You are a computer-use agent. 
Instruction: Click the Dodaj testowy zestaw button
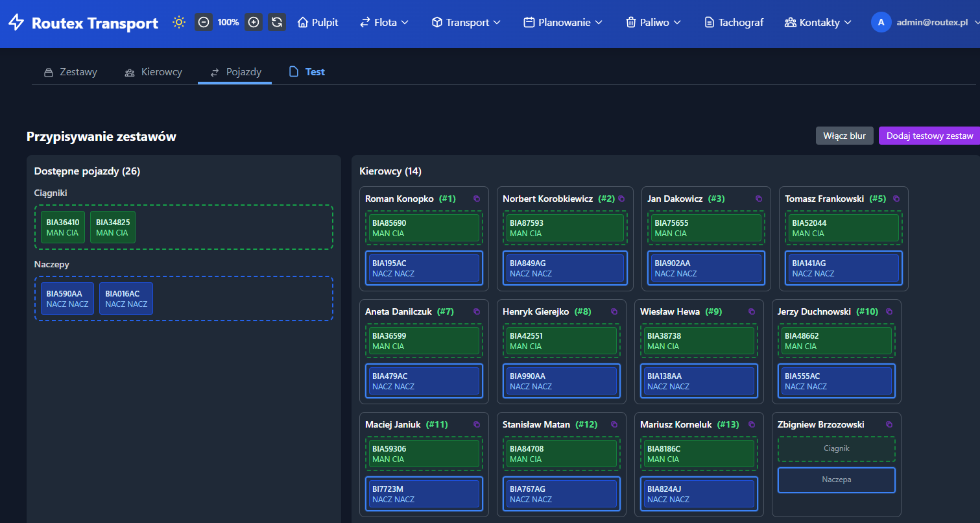(x=929, y=136)
